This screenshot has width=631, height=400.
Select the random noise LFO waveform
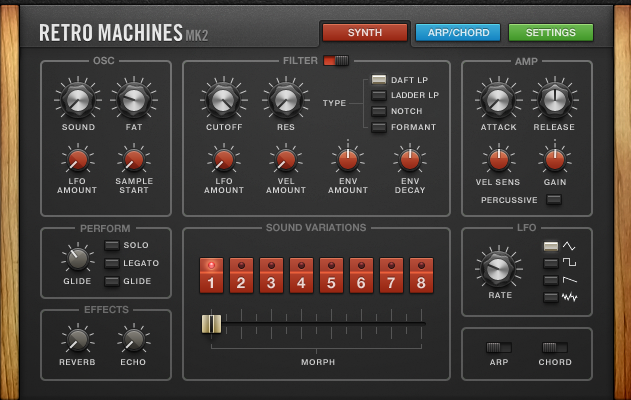pyautogui.click(x=550, y=297)
